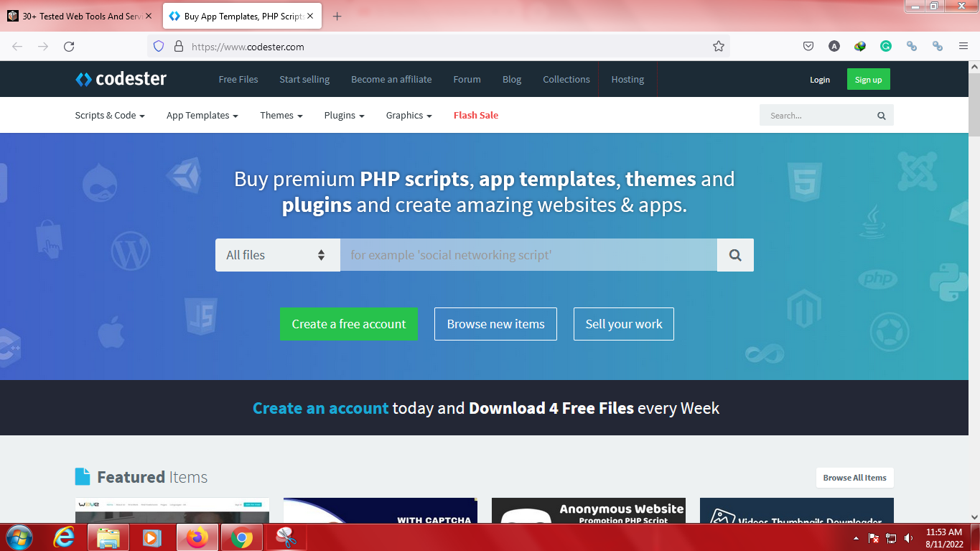The image size is (980, 551).
Task: Show hidden tray icons arrow
Action: click(856, 538)
